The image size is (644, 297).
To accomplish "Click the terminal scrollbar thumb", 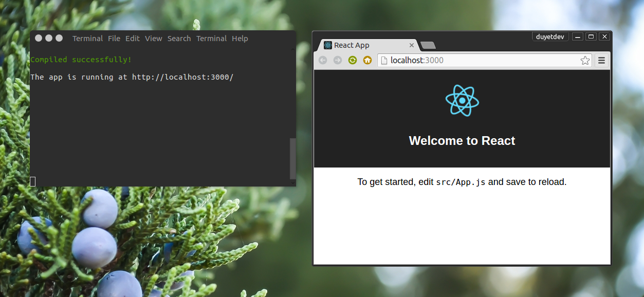I will 293,158.
